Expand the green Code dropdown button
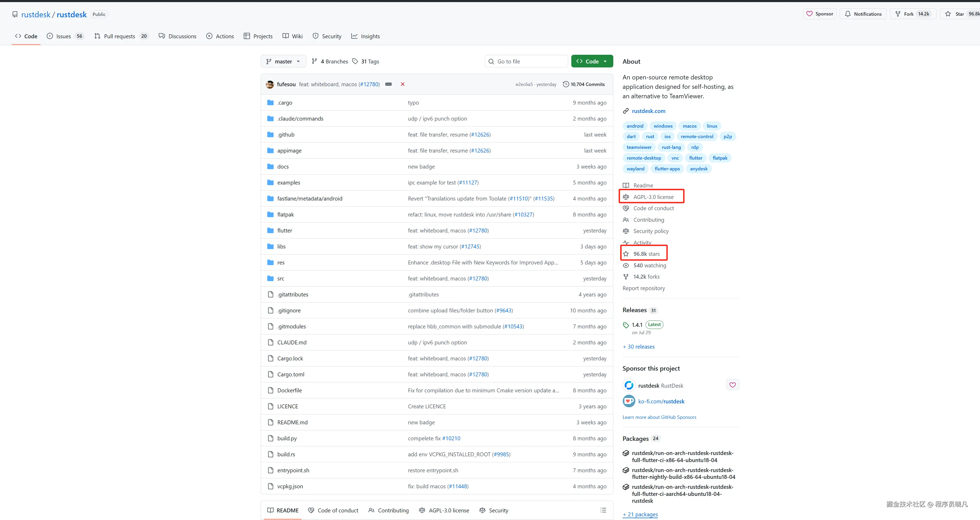This screenshot has width=980, height=520. click(x=592, y=61)
